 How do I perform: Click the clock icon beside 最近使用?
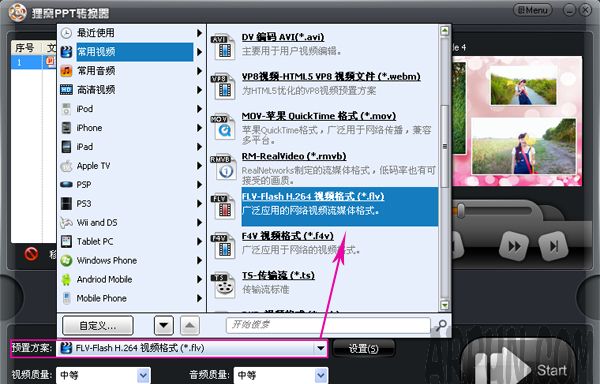tap(66, 33)
